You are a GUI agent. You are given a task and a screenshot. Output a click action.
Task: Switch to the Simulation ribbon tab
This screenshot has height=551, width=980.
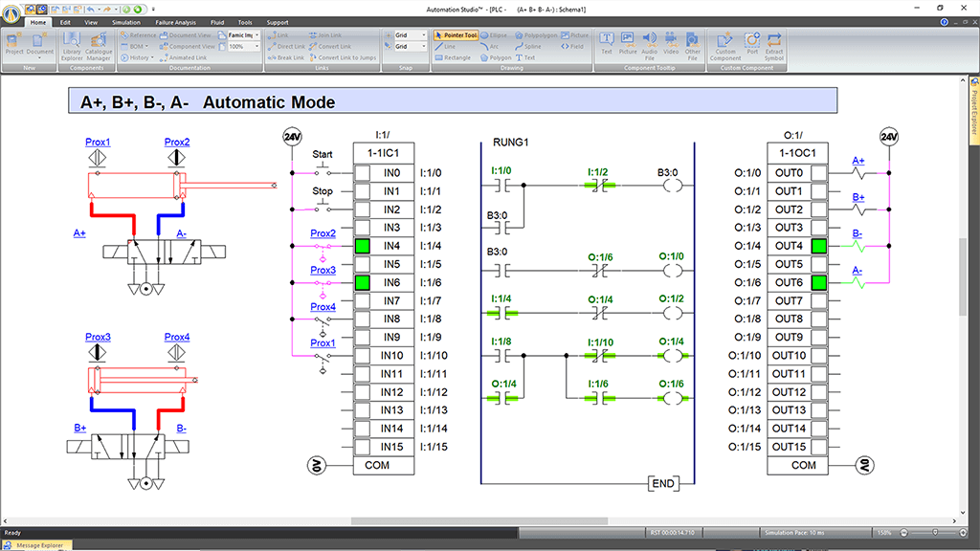tap(125, 21)
